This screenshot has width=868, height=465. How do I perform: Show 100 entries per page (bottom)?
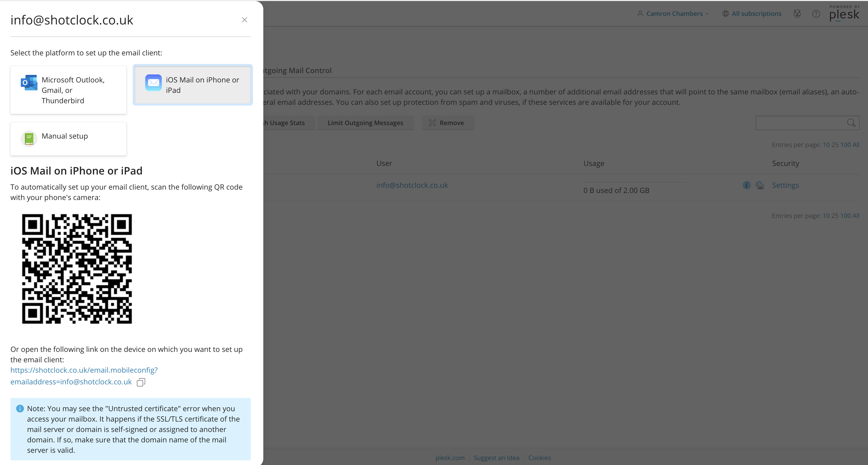click(x=845, y=216)
